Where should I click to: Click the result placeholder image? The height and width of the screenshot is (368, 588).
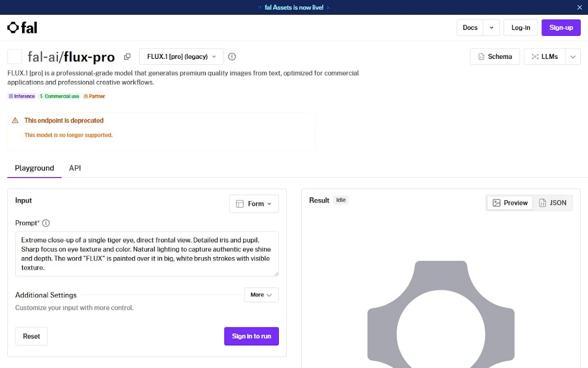[x=441, y=314]
